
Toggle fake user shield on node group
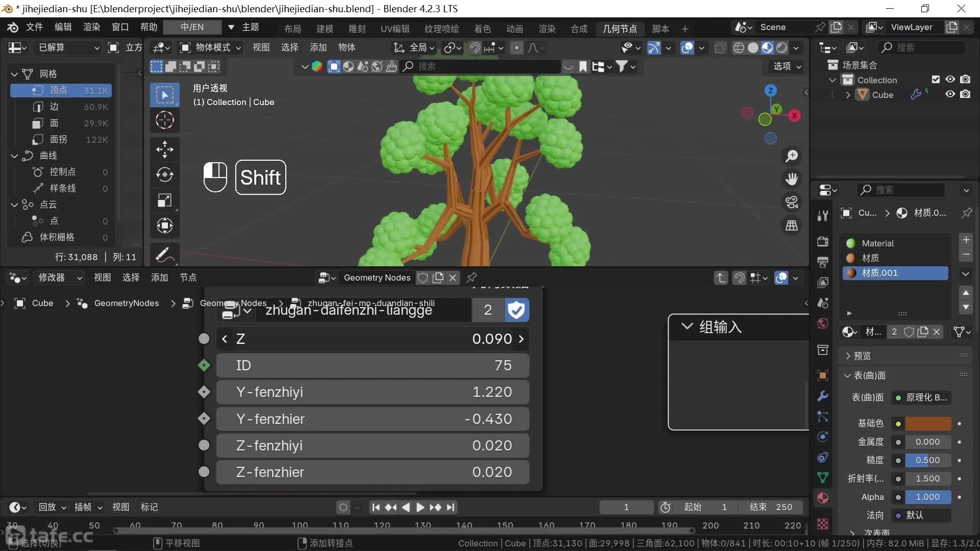[517, 310]
